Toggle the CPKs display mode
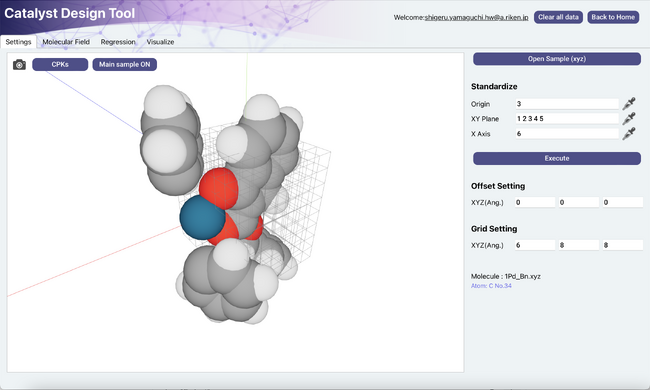Viewport: 650px width, 391px height. coord(60,64)
